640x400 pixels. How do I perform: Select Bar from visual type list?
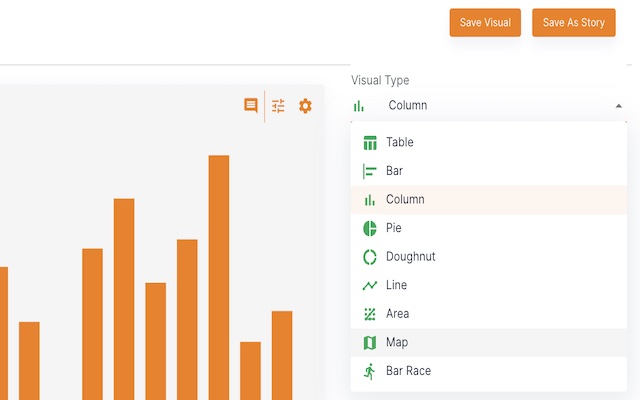489,171
